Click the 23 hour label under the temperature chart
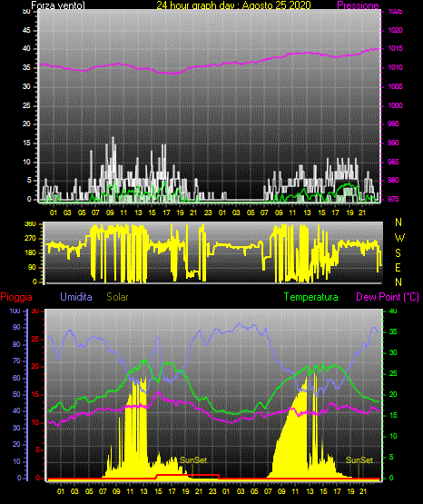 coord(212,491)
